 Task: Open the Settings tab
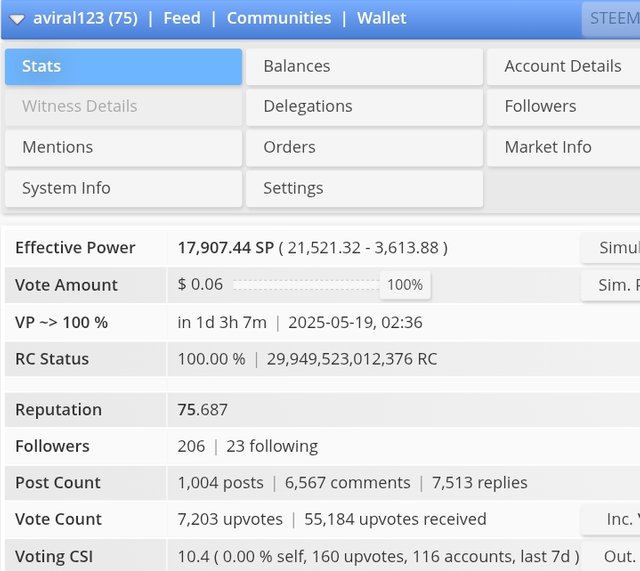click(x=364, y=188)
